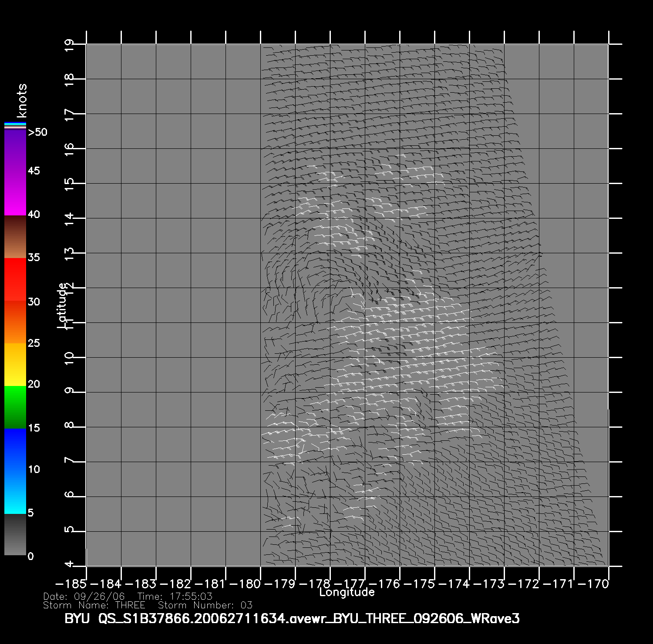Click the magenta 40-45 knots legend segment

click(x=15, y=194)
